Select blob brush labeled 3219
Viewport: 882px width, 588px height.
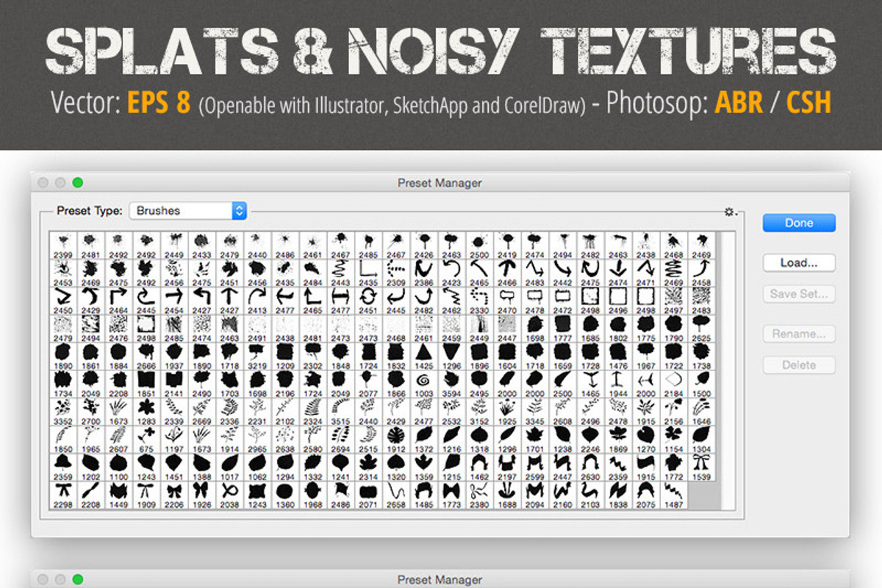[257, 356]
